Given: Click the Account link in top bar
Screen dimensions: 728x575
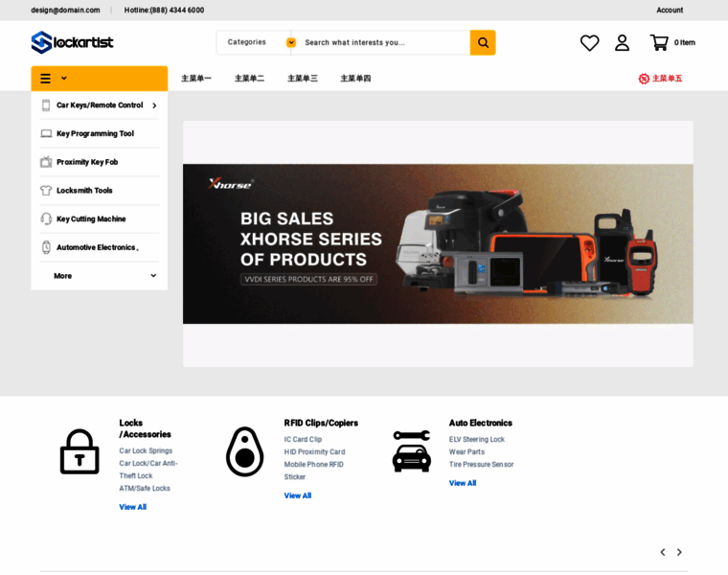Looking at the screenshot, I should click(x=670, y=11).
